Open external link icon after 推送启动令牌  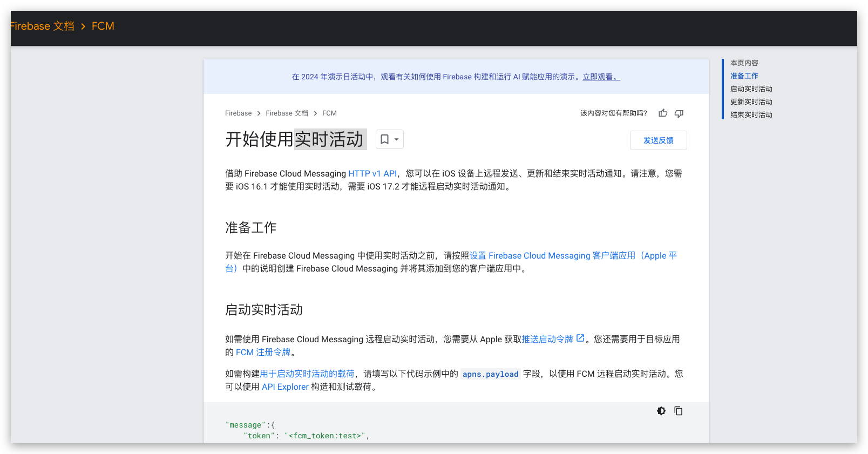click(580, 338)
